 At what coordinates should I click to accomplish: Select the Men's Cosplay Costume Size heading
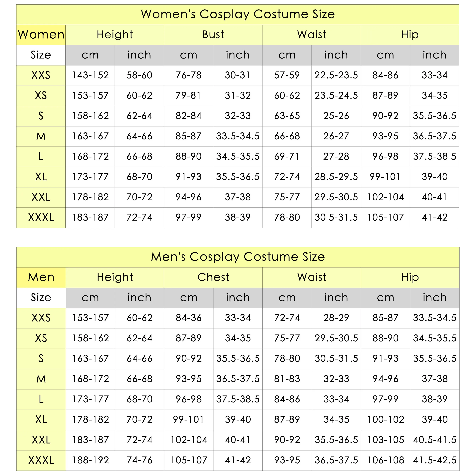pos(238,257)
